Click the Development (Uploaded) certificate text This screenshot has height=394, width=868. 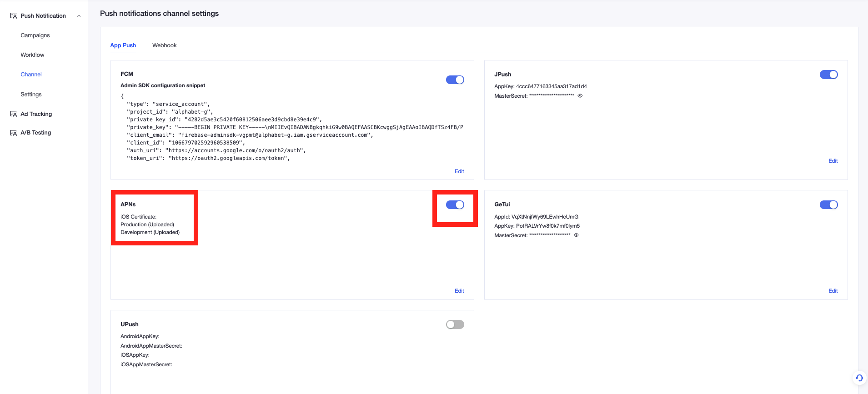pyautogui.click(x=150, y=232)
